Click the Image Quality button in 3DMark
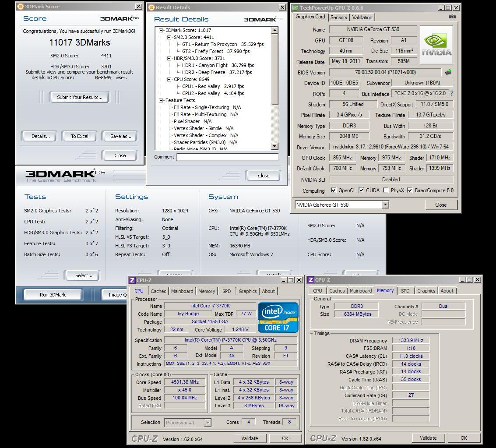Screen dimensions: 496x448 114,295
